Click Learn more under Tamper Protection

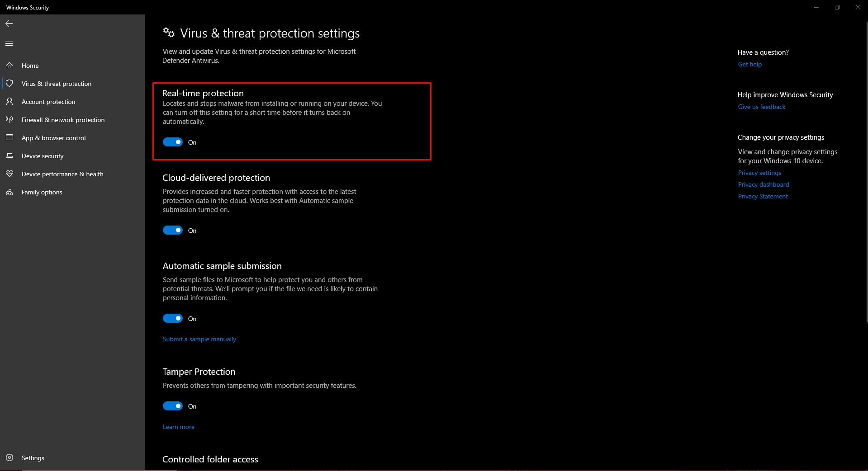point(179,427)
